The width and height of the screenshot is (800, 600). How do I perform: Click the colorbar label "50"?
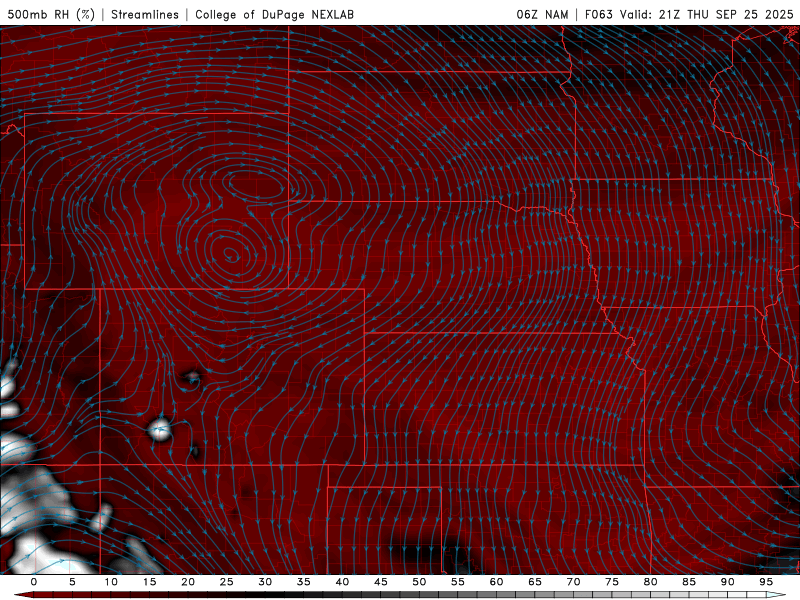(419, 582)
